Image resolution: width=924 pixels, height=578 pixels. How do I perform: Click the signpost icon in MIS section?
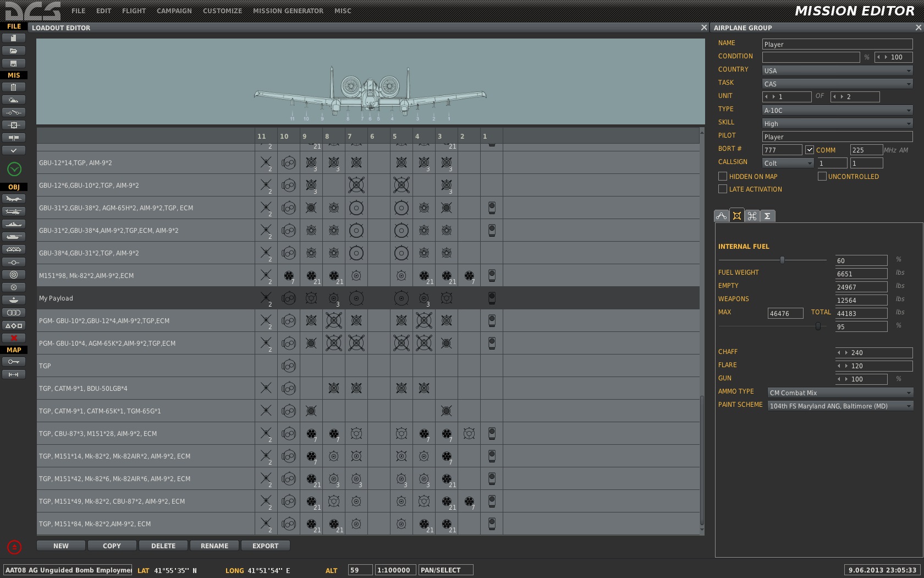[x=14, y=138]
